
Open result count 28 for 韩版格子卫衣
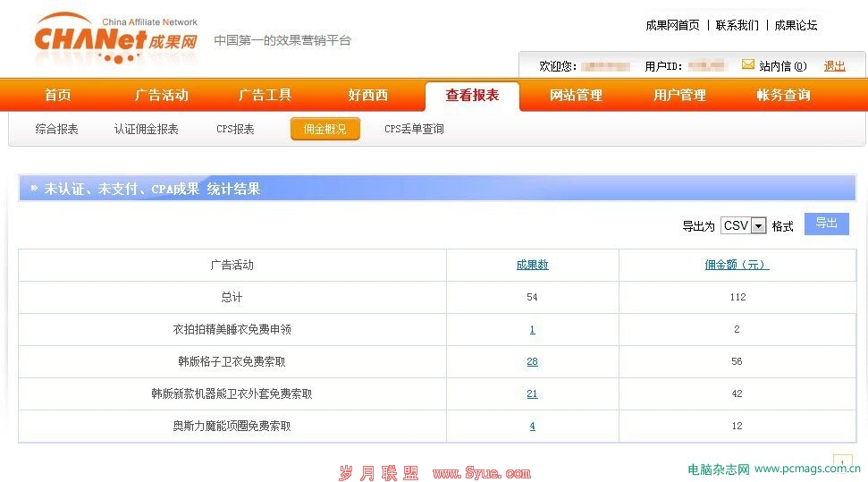(532, 361)
